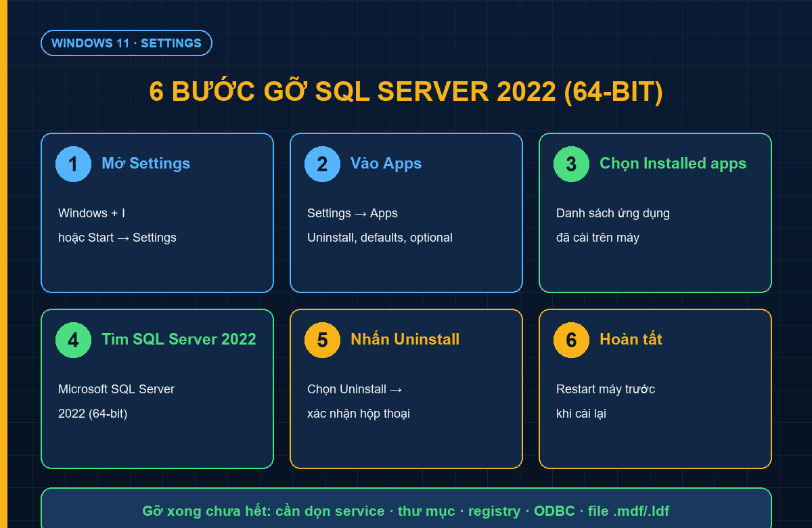Select the heading 'Vào Apps'
The height and width of the screenshot is (528, 812).
point(386,163)
